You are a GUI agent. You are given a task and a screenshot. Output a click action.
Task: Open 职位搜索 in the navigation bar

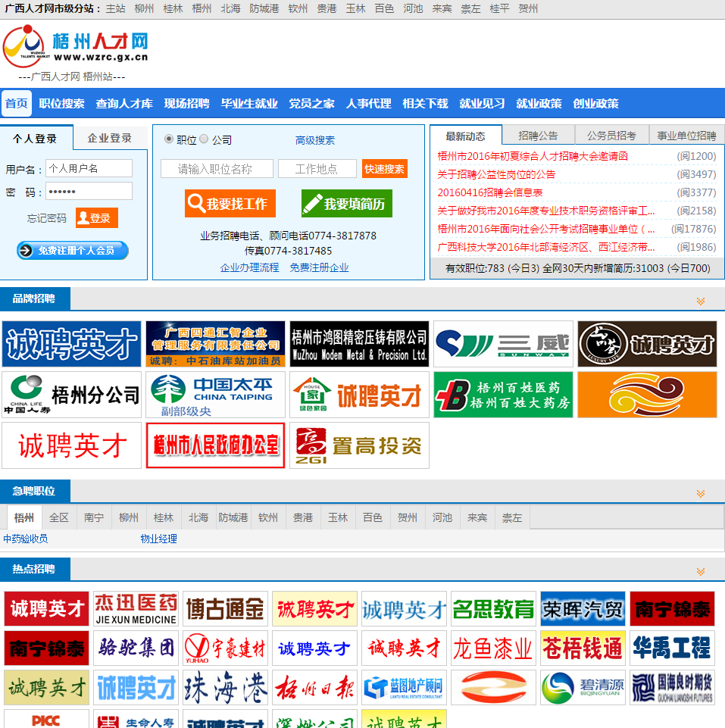pos(62,103)
